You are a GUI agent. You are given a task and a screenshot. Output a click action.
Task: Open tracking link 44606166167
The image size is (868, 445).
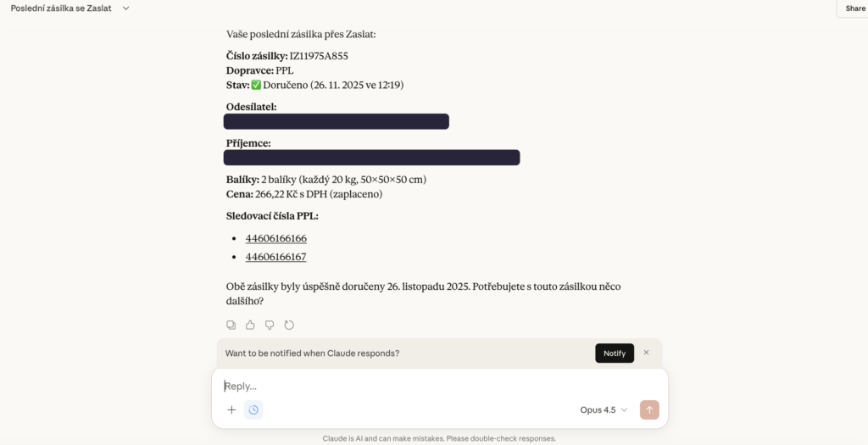(275, 257)
